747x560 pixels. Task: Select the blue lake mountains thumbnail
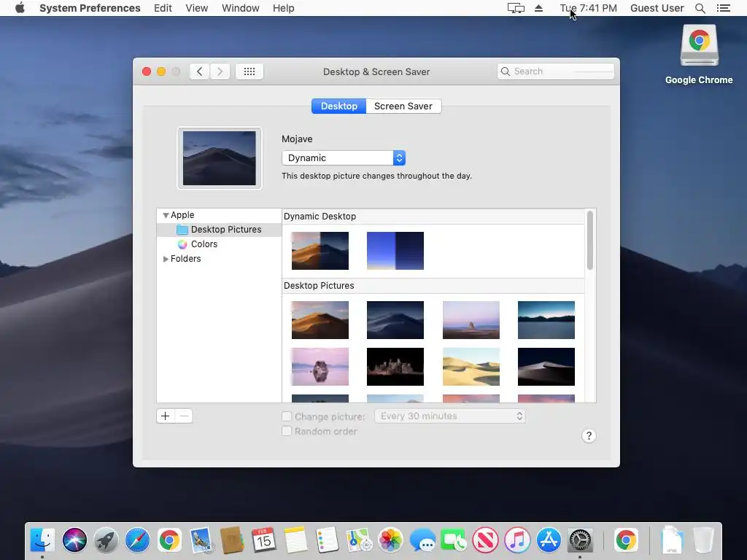tap(546, 320)
